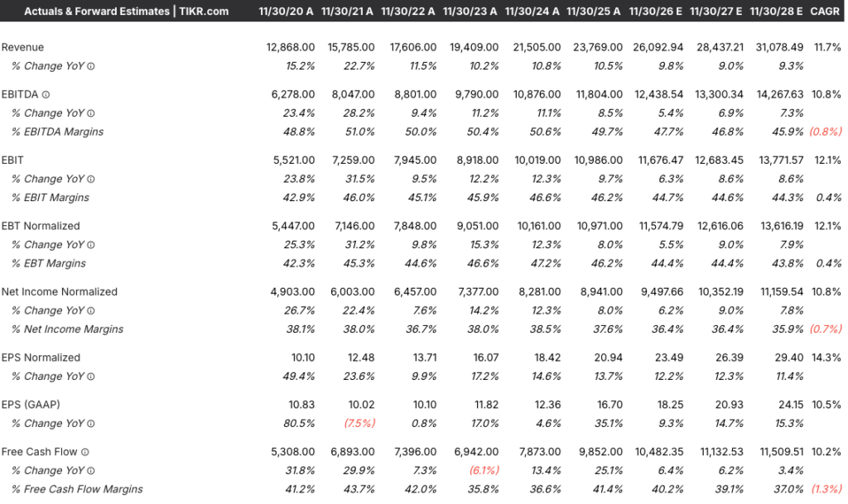Click the EPS (GAAP) row label

coord(30,405)
